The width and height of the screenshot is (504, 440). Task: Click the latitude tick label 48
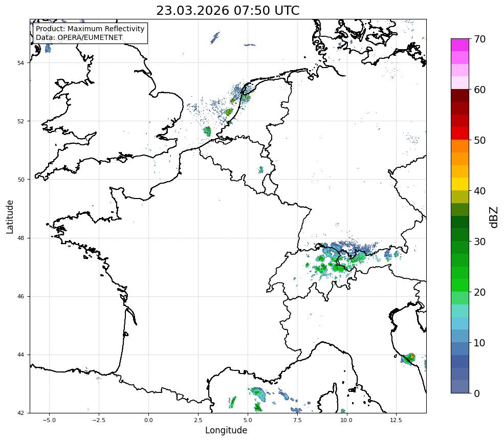(x=20, y=238)
